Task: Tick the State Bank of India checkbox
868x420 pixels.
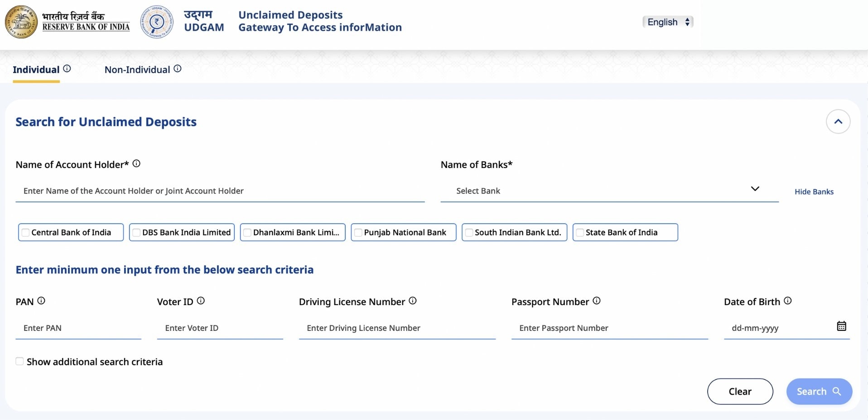Action: (x=580, y=233)
